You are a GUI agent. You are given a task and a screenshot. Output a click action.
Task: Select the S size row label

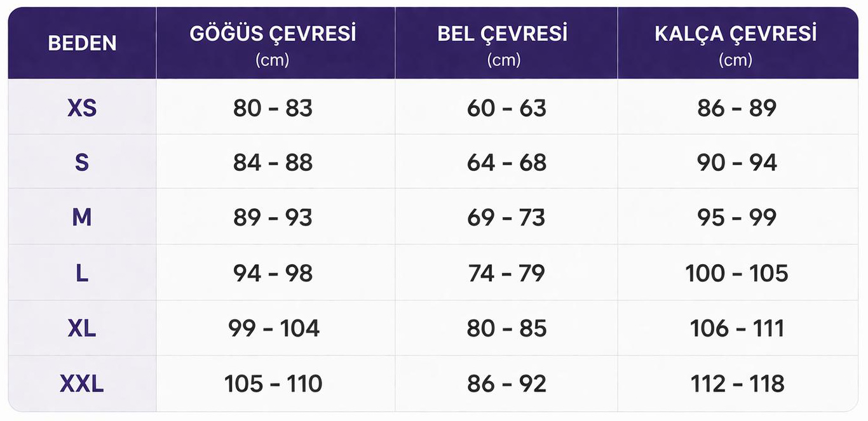(82, 163)
